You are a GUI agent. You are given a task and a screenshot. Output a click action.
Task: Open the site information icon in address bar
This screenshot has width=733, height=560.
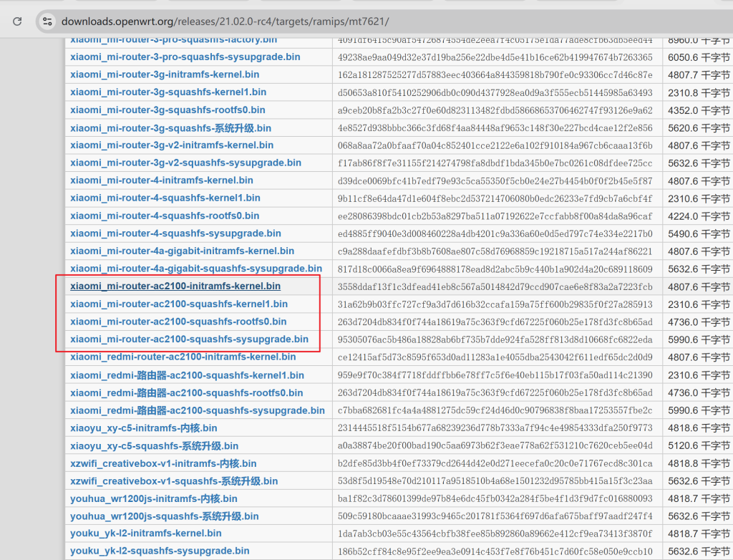tap(48, 21)
